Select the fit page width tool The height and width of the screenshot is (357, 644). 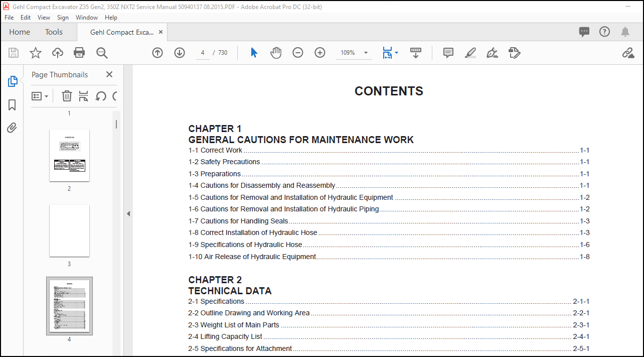coord(387,53)
